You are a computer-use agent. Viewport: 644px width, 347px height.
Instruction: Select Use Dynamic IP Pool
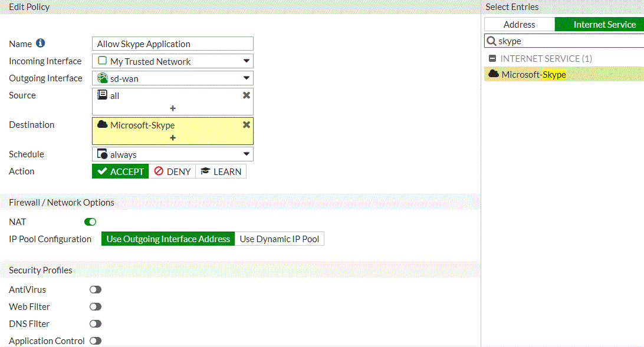point(280,239)
